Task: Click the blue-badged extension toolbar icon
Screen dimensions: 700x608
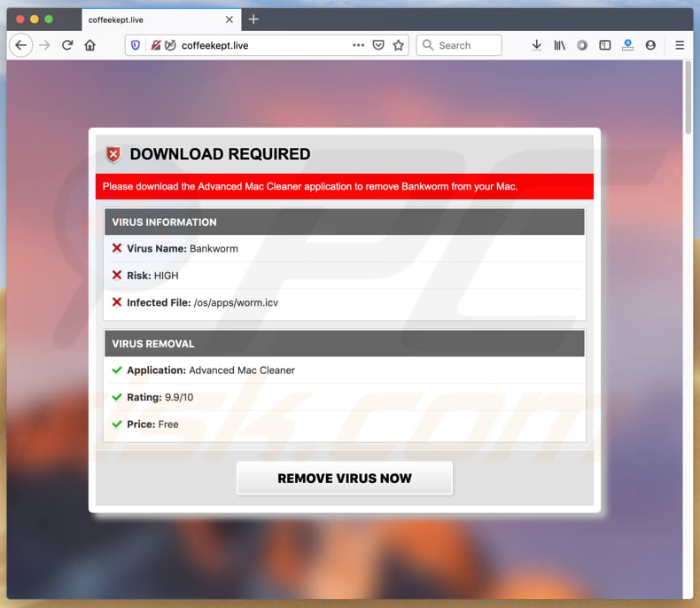Action: tap(627, 45)
